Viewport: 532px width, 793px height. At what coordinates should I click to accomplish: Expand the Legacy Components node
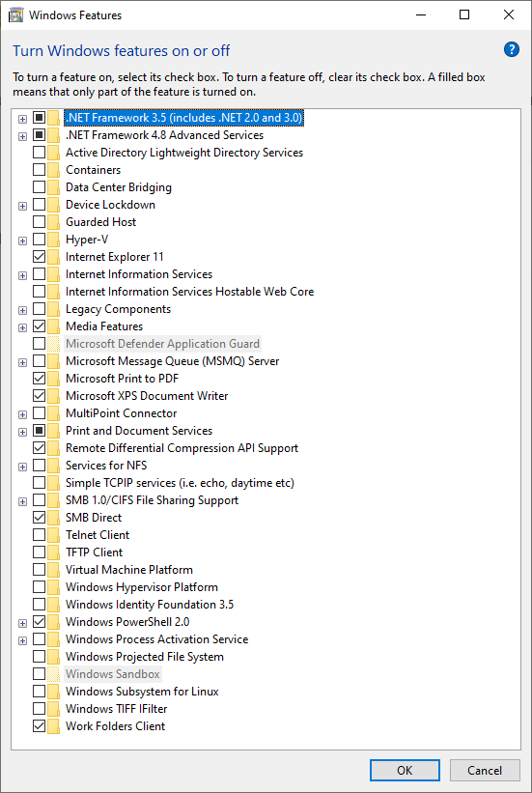point(22,310)
